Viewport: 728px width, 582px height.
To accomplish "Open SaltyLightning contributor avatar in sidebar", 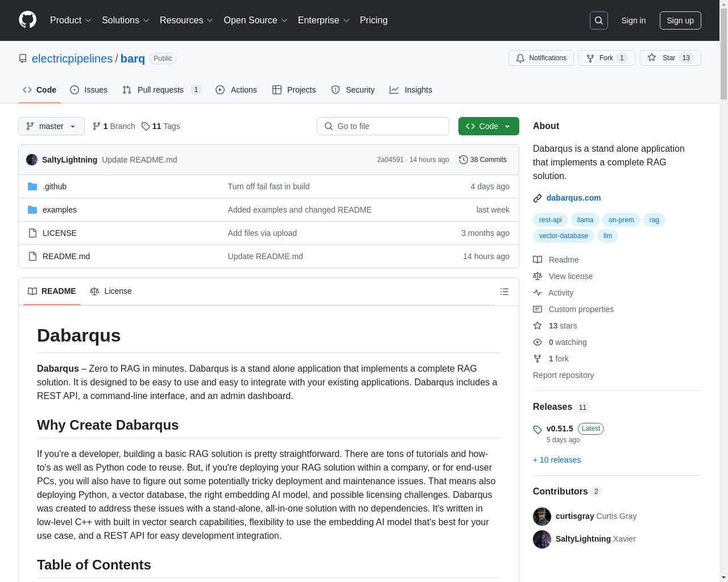I will (x=542, y=539).
